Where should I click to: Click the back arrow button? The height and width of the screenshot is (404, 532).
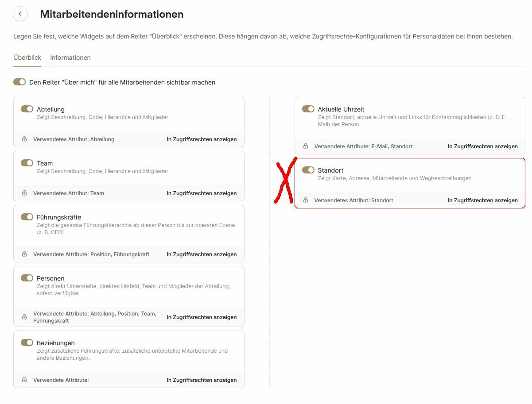click(x=20, y=14)
